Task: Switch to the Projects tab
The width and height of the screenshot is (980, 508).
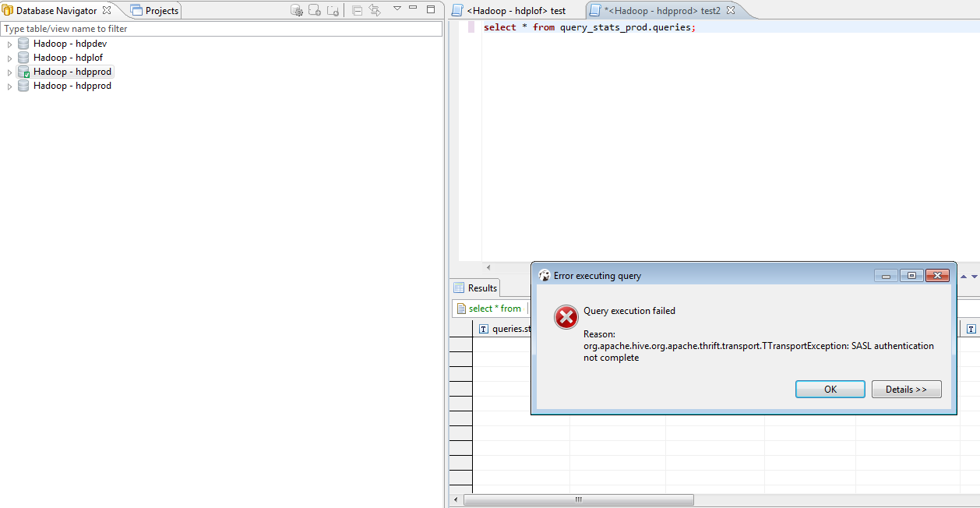Action: [154, 10]
